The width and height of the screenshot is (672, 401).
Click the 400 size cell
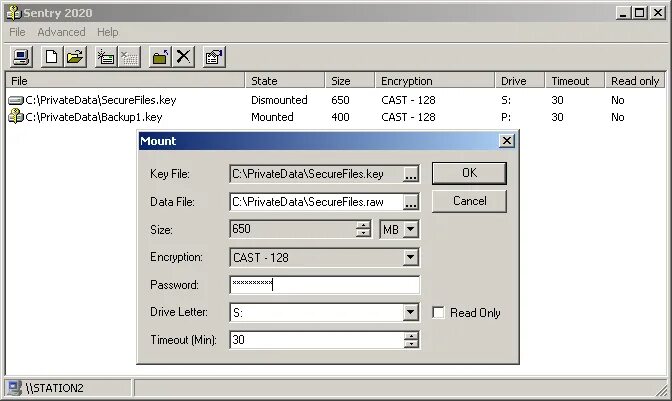(340, 117)
